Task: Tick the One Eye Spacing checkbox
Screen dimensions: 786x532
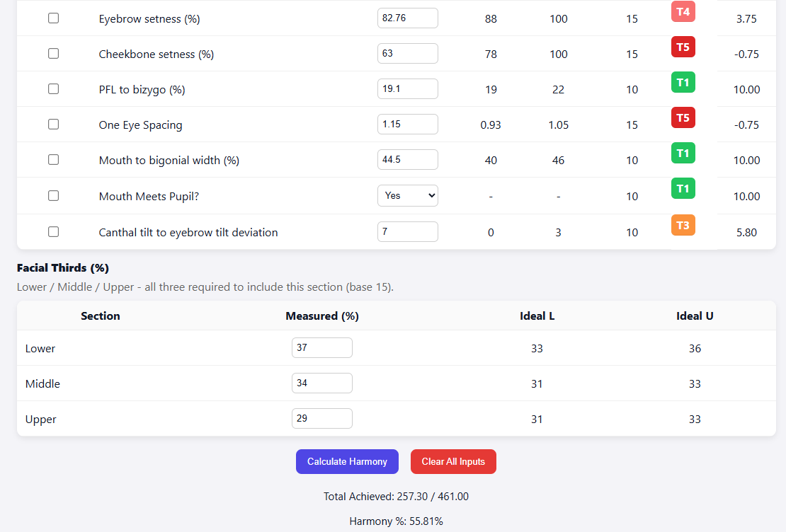Action: [54, 125]
